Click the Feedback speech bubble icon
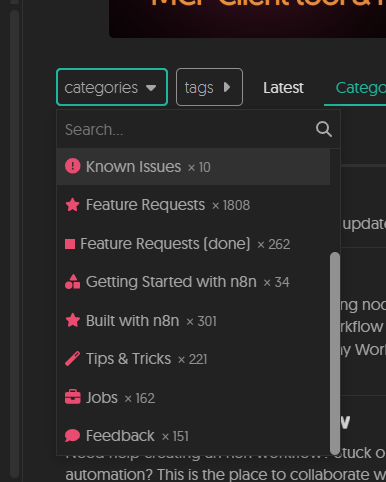The width and height of the screenshot is (386, 482). click(x=72, y=436)
